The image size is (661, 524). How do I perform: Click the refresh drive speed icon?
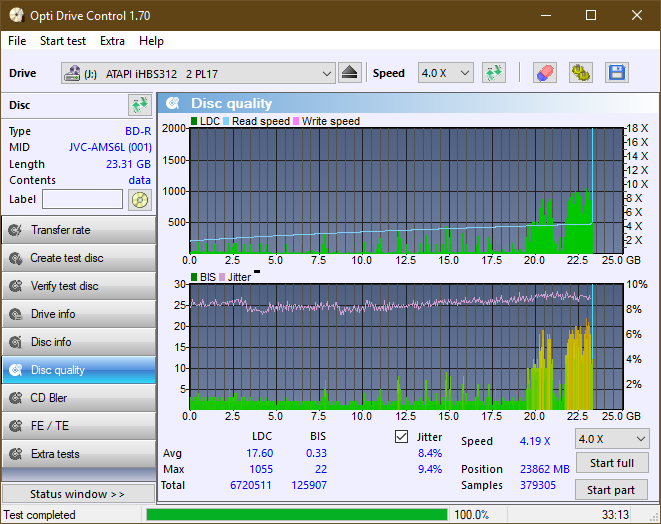tap(494, 73)
